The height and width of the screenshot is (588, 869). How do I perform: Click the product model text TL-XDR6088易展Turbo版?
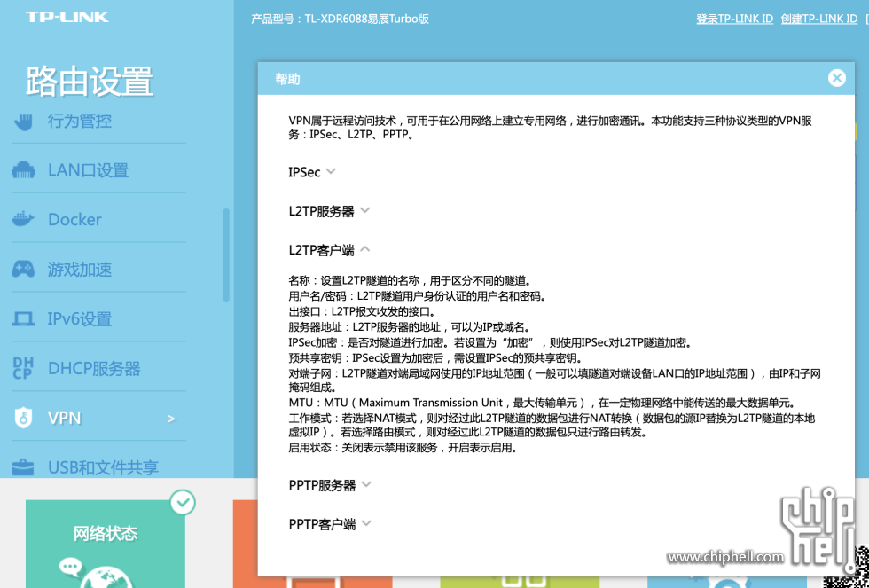(367, 19)
